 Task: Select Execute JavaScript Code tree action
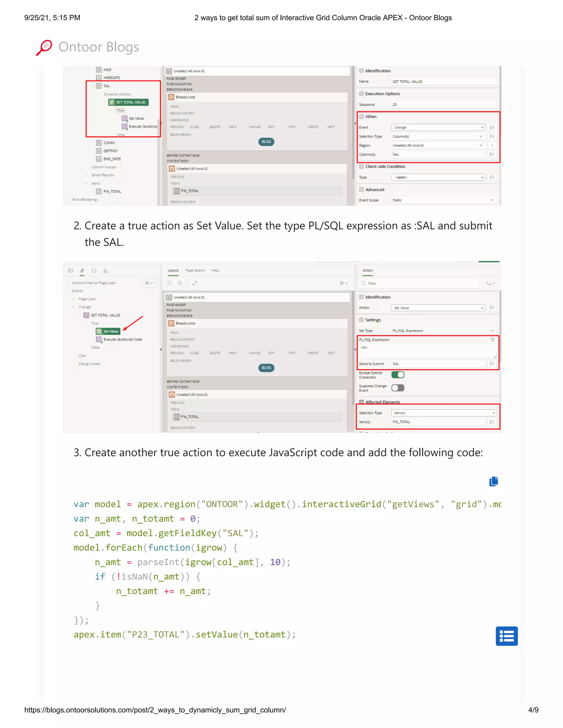(x=122, y=339)
